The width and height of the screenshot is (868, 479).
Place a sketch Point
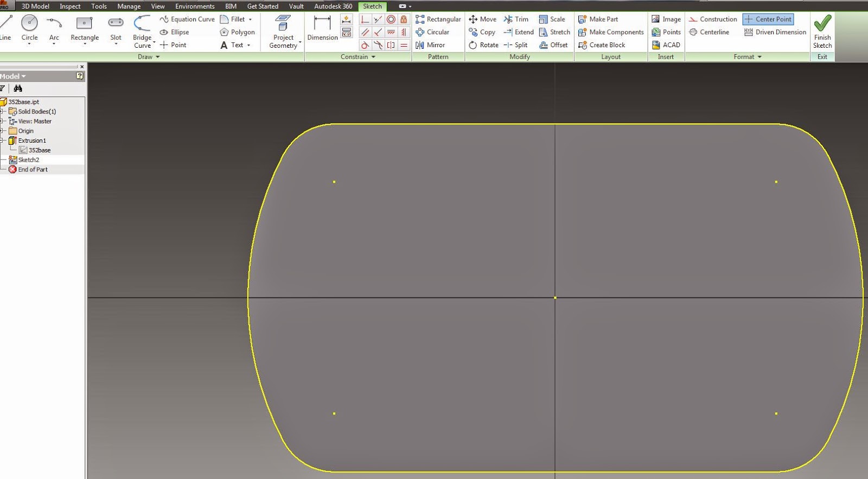click(x=173, y=45)
